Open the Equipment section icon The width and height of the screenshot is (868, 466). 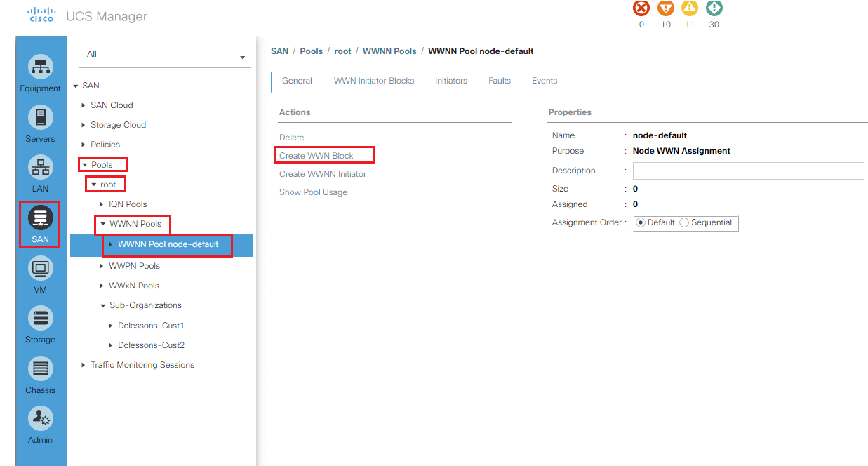40,67
